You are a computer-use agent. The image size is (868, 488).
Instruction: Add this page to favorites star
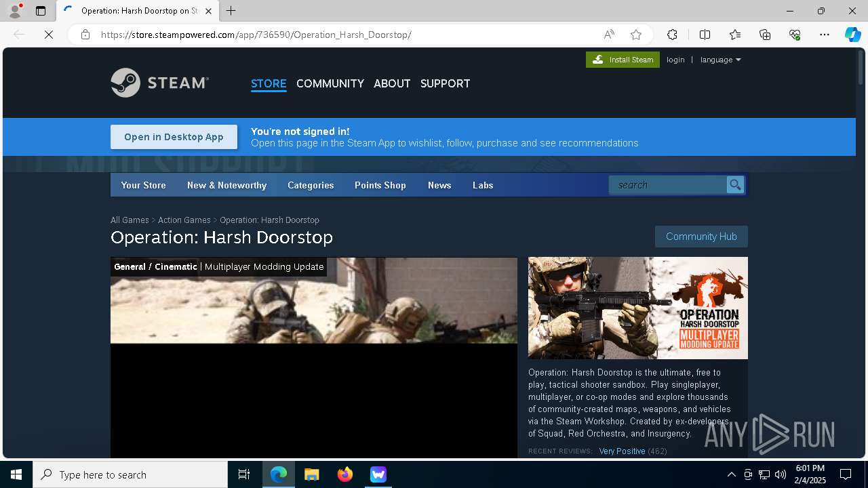[x=635, y=35]
